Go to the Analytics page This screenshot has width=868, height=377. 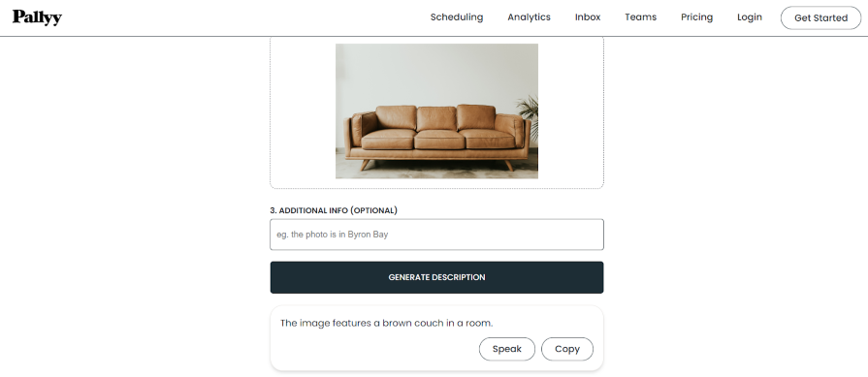[x=529, y=17]
